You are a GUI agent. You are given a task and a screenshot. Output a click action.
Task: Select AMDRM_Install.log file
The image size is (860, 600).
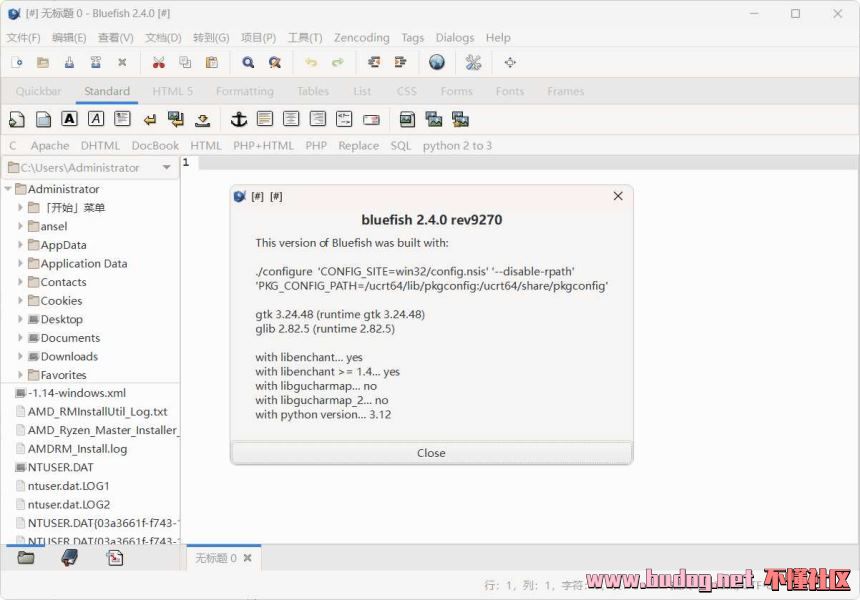(77, 449)
